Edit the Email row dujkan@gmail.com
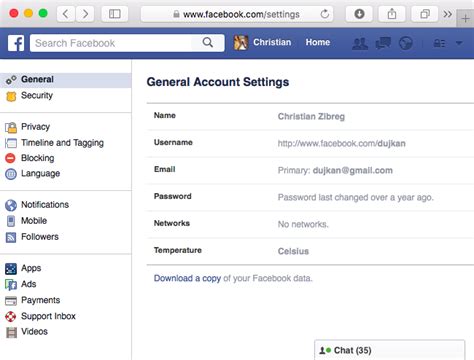This screenshot has width=474, height=360. coord(310,170)
